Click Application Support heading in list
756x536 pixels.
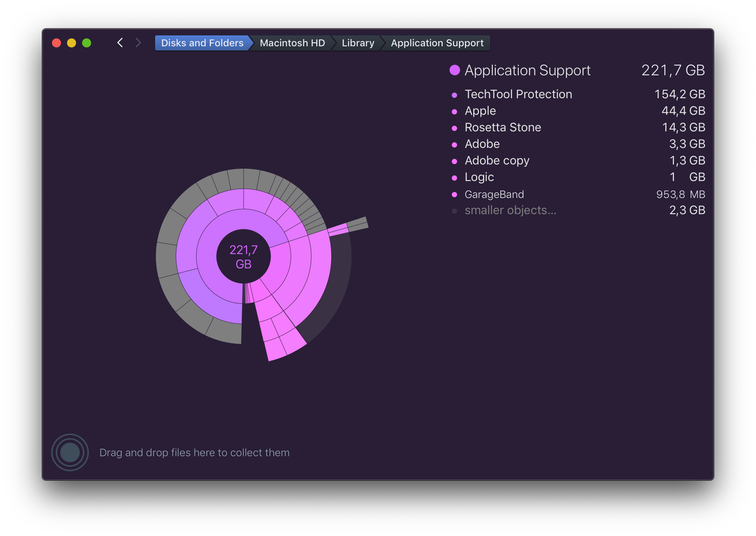(x=527, y=70)
